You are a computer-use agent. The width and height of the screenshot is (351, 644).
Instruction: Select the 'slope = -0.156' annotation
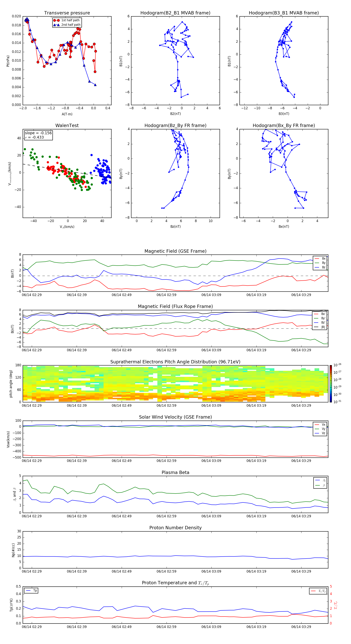(38, 133)
